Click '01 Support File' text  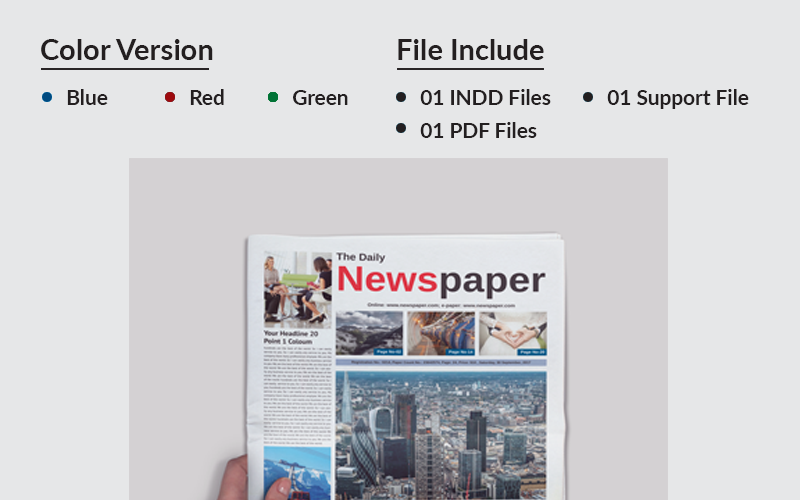678,97
